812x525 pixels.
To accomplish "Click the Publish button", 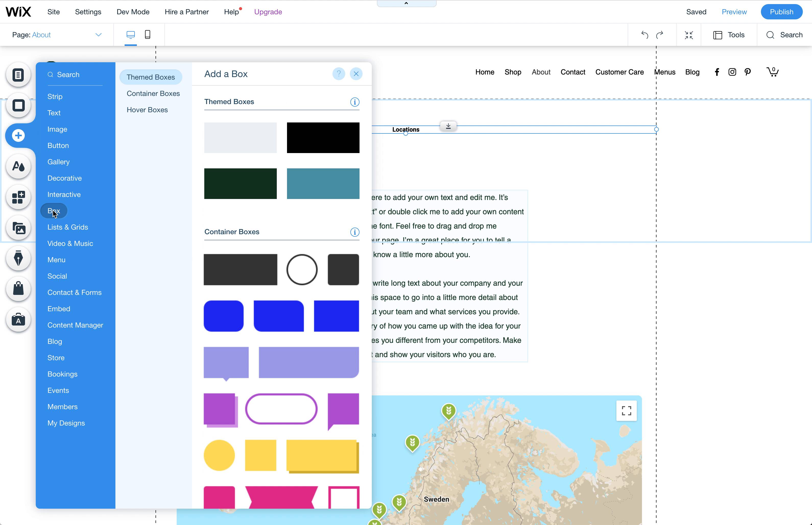I will pyautogui.click(x=781, y=12).
